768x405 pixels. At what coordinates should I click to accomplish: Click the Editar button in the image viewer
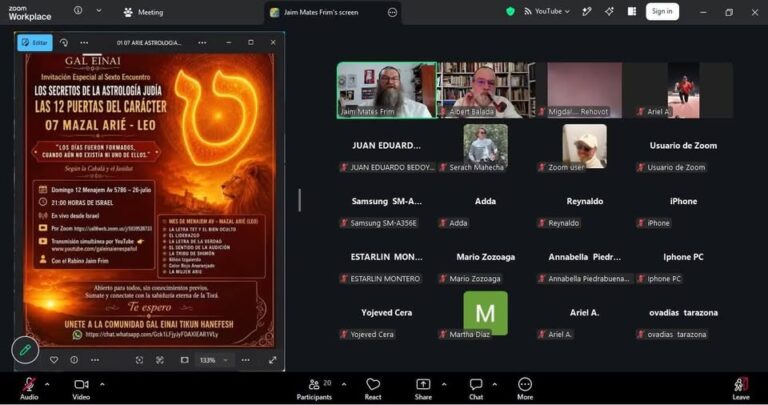pos(35,43)
